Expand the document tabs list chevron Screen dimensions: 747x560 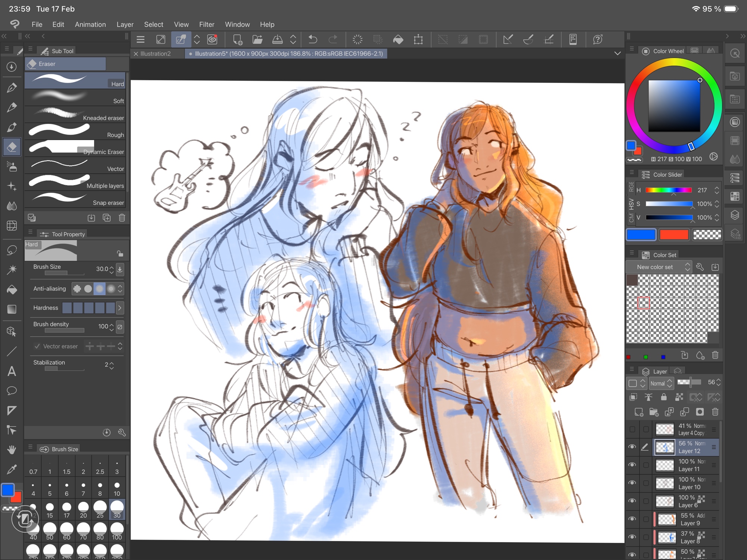tap(617, 53)
